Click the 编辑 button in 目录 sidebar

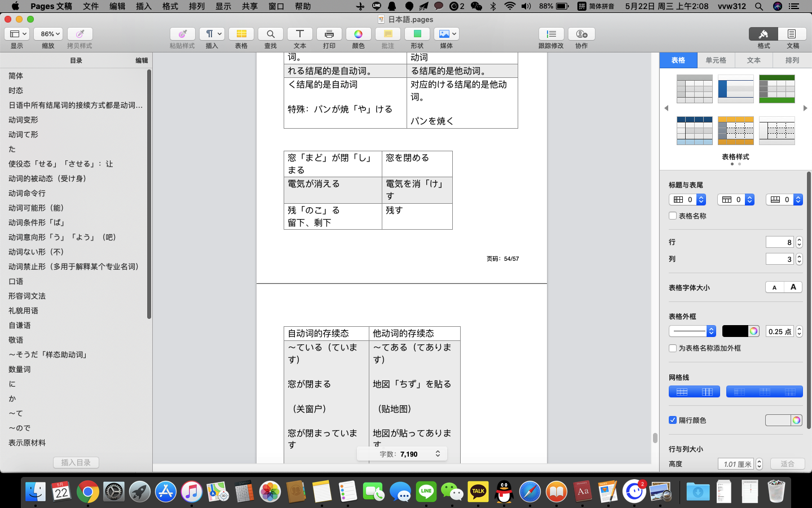tap(142, 60)
